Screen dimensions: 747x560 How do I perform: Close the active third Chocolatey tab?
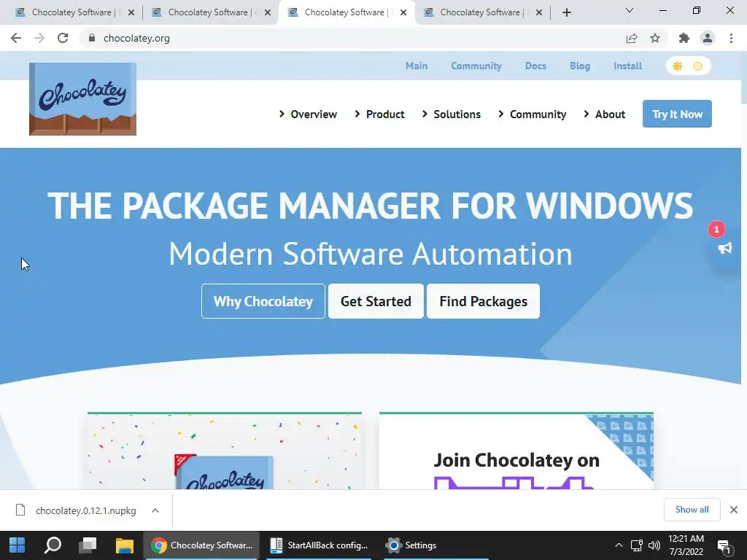(x=403, y=12)
